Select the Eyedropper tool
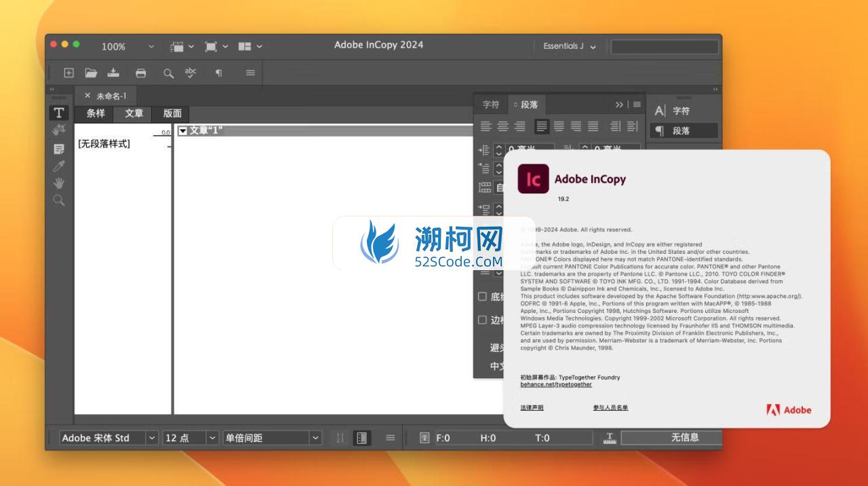Image resolution: width=868 pixels, height=486 pixels. 59,166
